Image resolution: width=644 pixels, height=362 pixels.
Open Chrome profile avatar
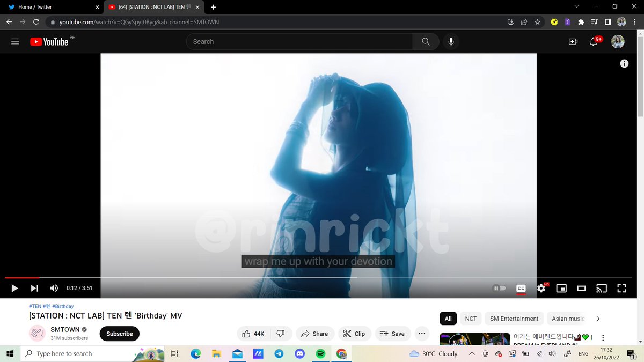click(621, 22)
